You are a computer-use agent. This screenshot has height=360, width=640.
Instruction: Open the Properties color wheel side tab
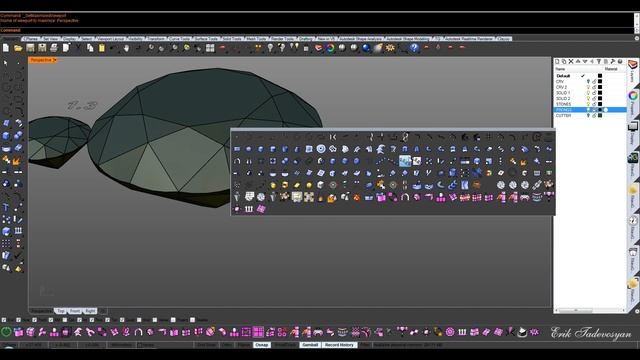[x=633, y=96]
